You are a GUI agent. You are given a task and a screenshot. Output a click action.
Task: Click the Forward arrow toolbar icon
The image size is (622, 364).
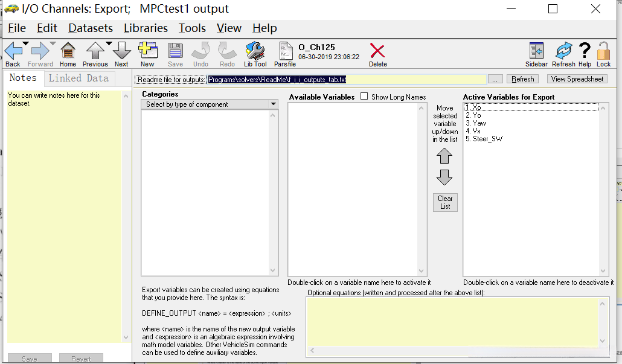coord(40,51)
